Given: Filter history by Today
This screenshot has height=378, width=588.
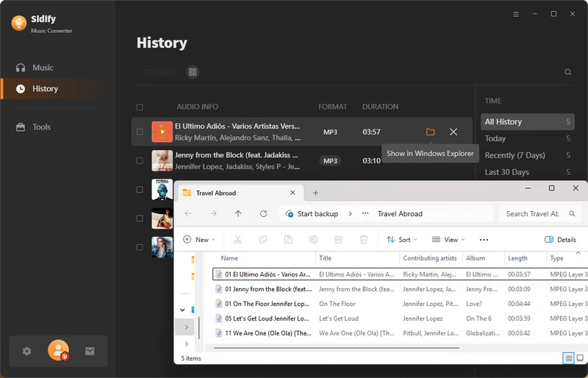Looking at the screenshot, I should point(527,138).
